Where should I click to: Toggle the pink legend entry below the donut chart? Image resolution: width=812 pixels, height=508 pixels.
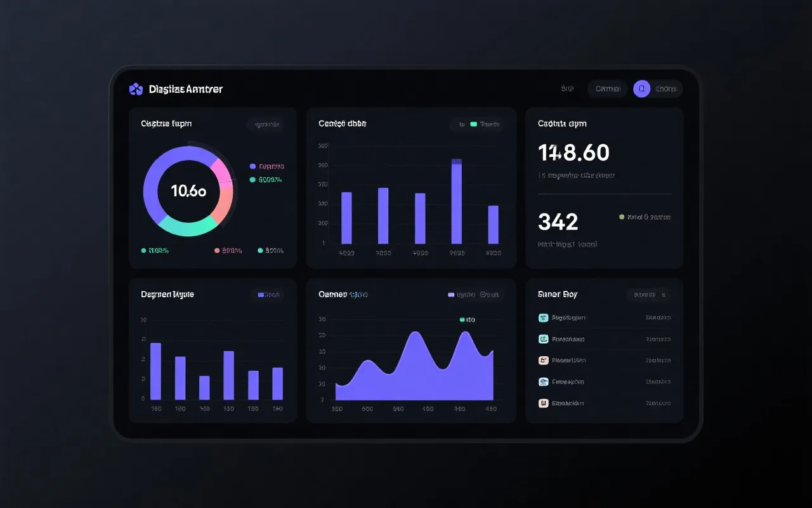pyautogui.click(x=228, y=251)
